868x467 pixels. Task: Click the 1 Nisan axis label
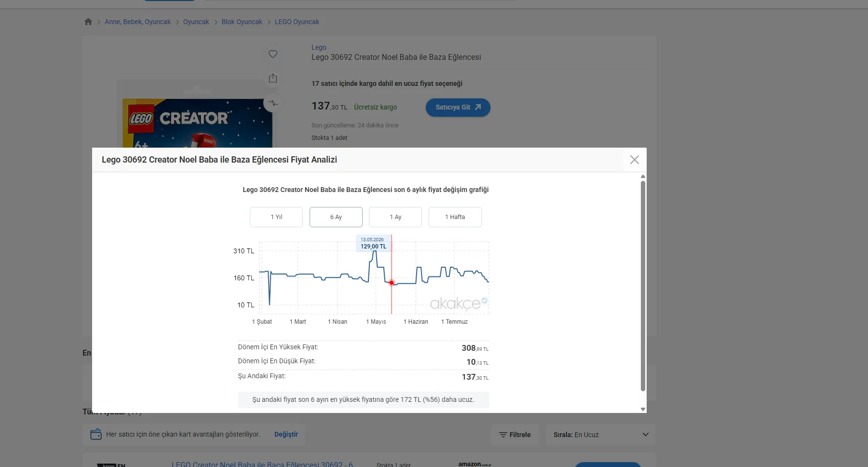(x=338, y=322)
